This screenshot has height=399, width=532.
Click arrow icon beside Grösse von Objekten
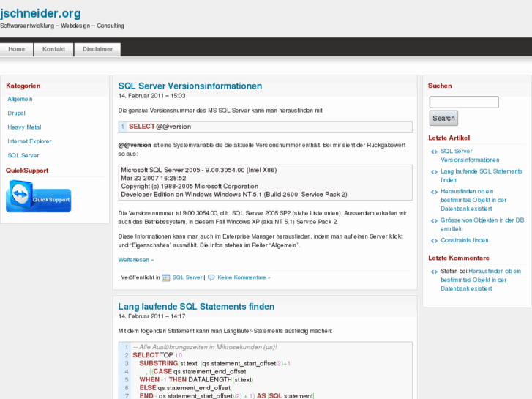pyautogui.click(x=434, y=220)
